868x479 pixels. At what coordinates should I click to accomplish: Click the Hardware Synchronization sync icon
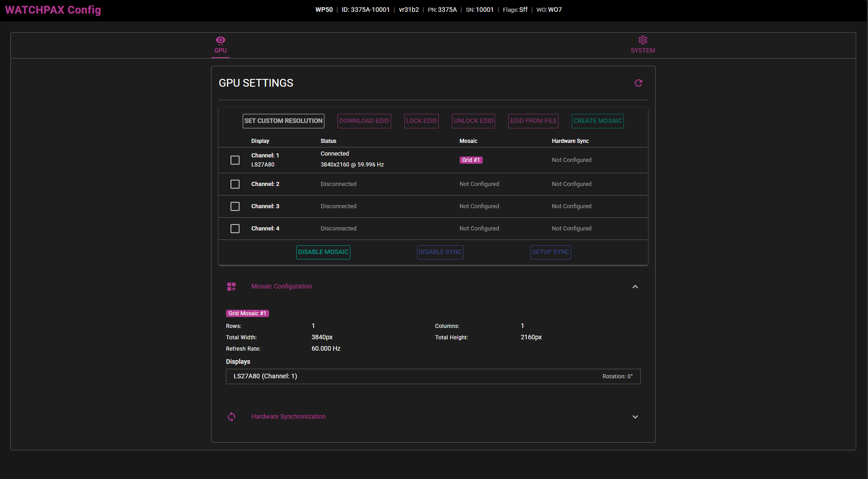(x=231, y=416)
